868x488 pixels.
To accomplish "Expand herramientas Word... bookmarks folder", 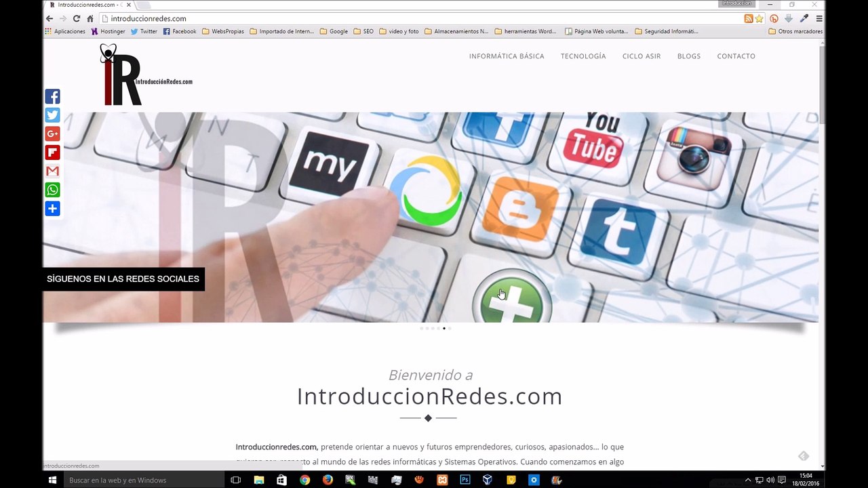I will (x=526, y=31).
